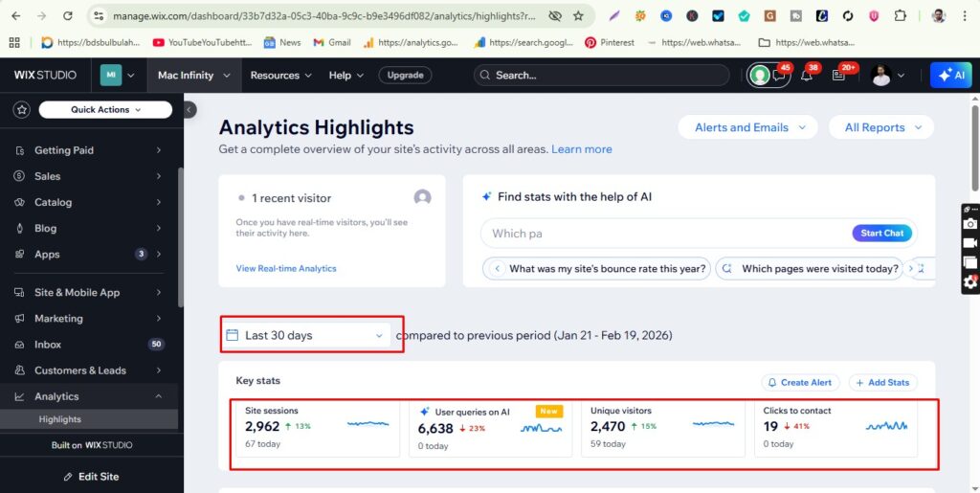Select Inbox in the left sidebar
The image size is (980, 493).
point(48,345)
